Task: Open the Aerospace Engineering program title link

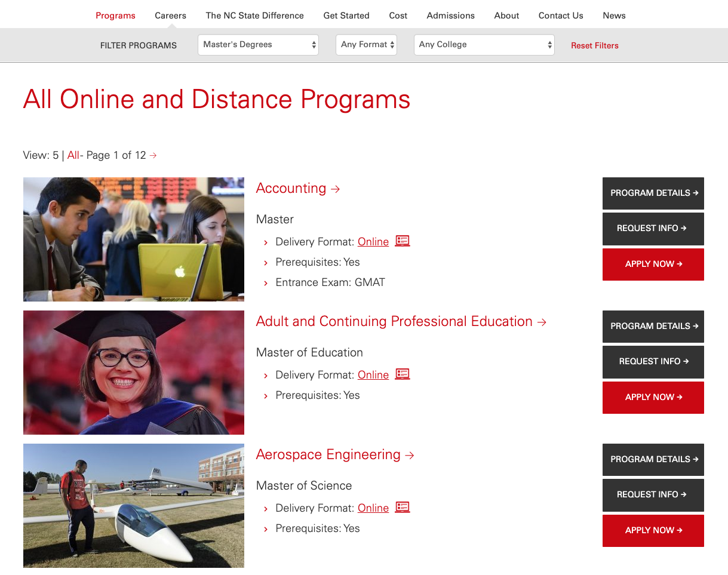Action: 335,454
